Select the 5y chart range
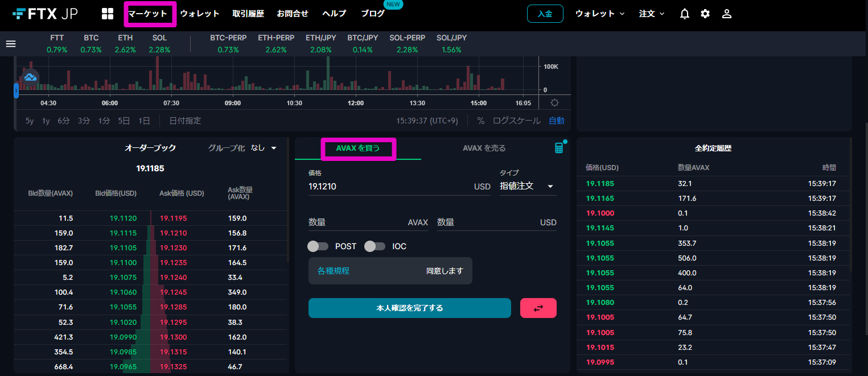This screenshot has height=376, width=868. [x=30, y=121]
